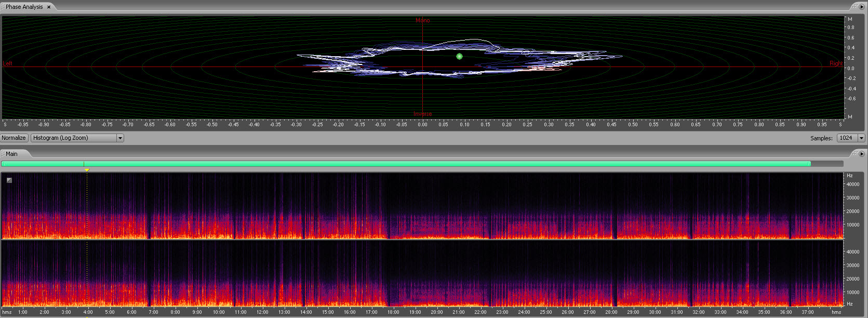Image resolution: width=868 pixels, height=318 pixels.
Task: Expand the Samples 1024 dropdown
Action: point(861,138)
